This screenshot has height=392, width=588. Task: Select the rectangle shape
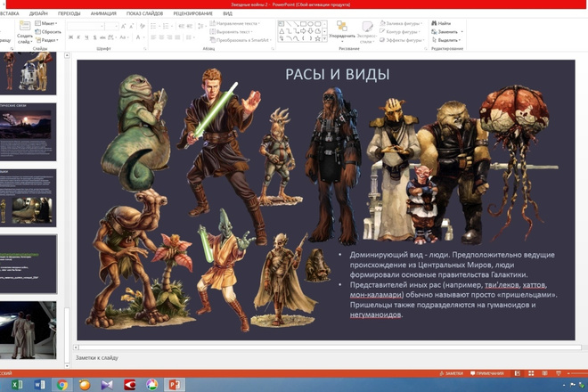coord(303,24)
